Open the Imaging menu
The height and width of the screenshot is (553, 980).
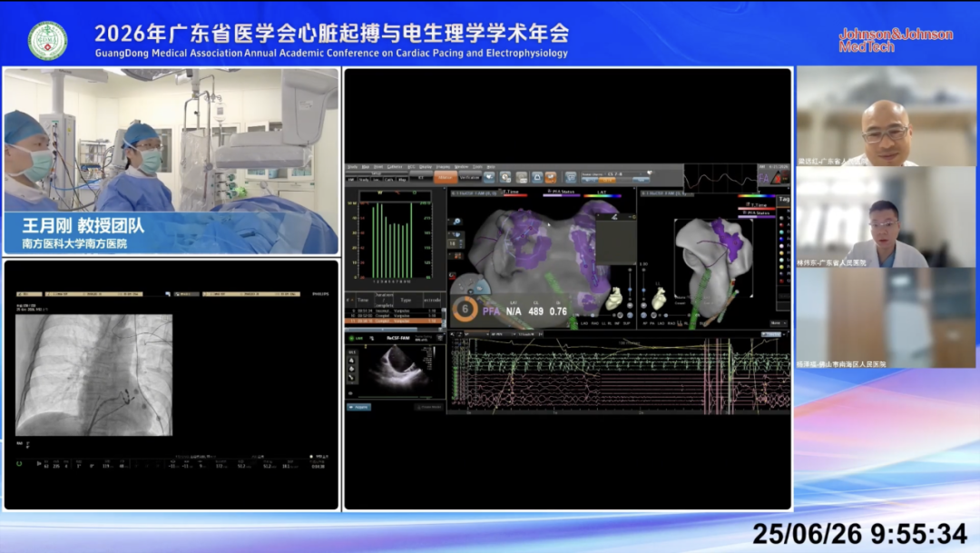pyautogui.click(x=443, y=167)
